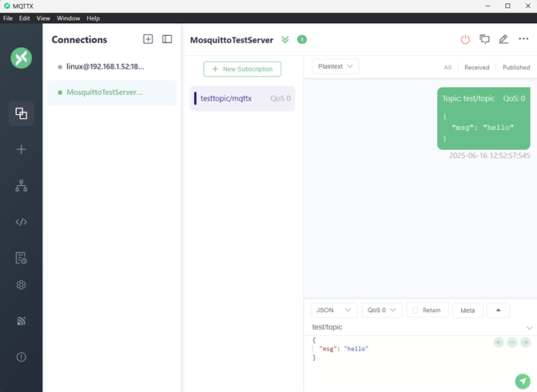Image resolution: width=537 pixels, height=392 pixels.
Task: Click the test/topic topic input field
Action: [416, 327]
